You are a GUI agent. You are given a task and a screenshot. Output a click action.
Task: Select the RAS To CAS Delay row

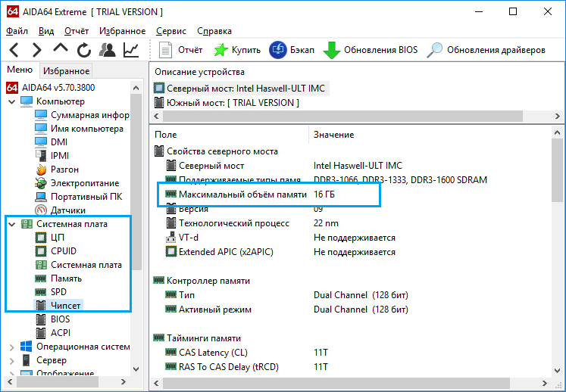pos(246,367)
